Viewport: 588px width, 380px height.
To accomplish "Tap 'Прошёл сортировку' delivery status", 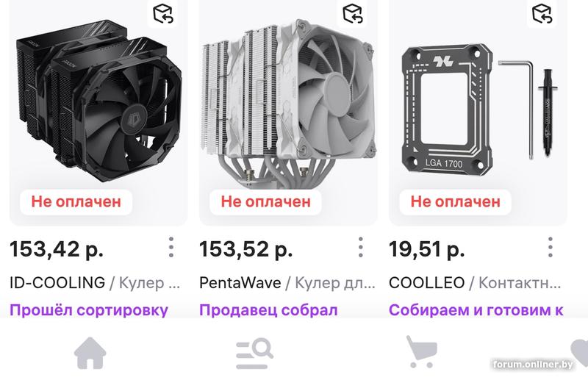I will click(89, 310).
